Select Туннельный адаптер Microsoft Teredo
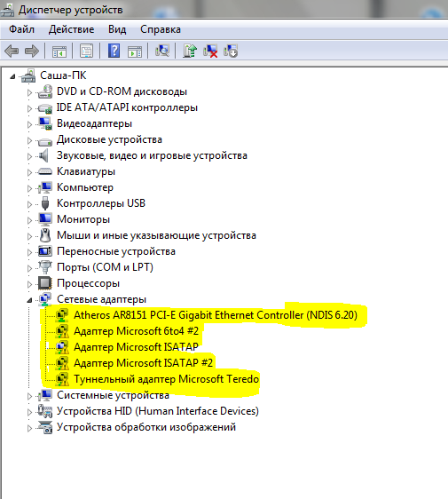The image size is (448, 499). [166, 379]
